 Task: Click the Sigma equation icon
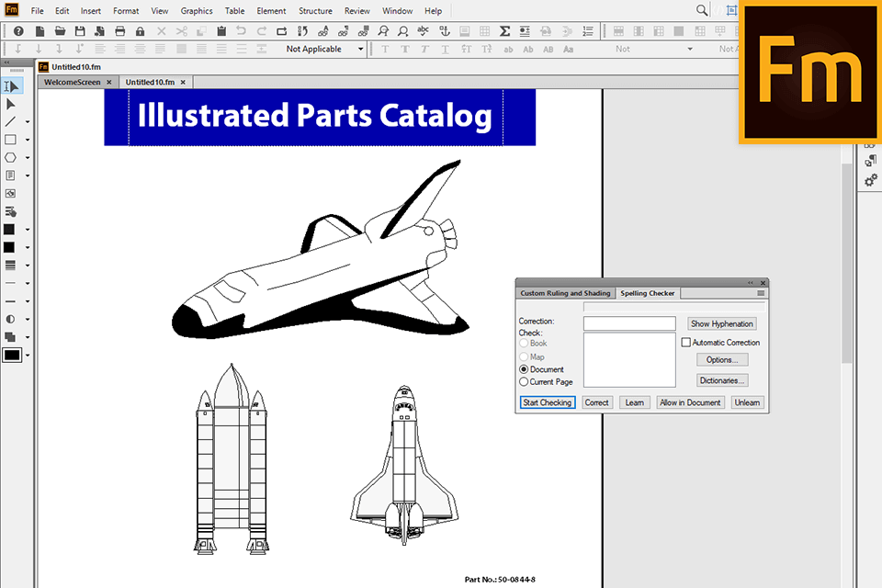(504, 31)
